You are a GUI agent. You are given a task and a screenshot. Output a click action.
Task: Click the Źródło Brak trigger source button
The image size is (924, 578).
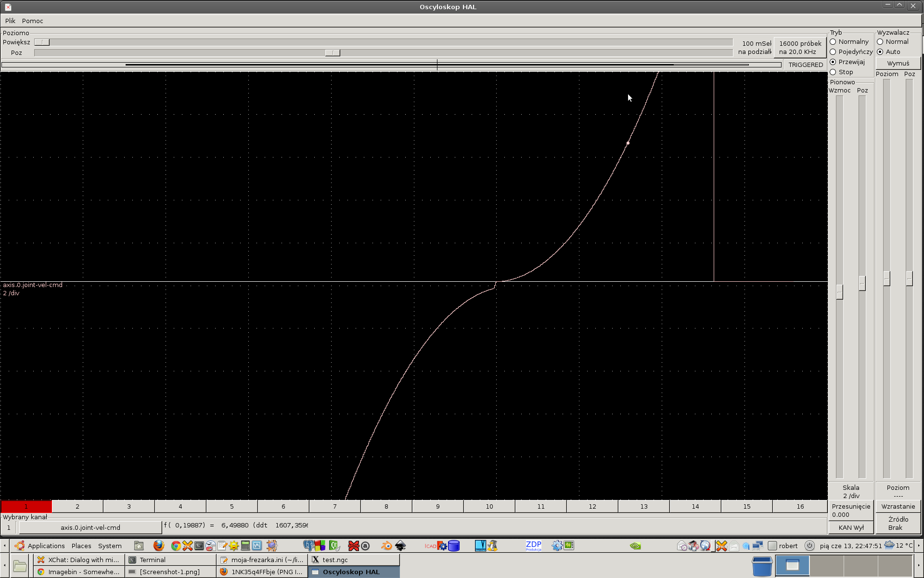(898, 523)
